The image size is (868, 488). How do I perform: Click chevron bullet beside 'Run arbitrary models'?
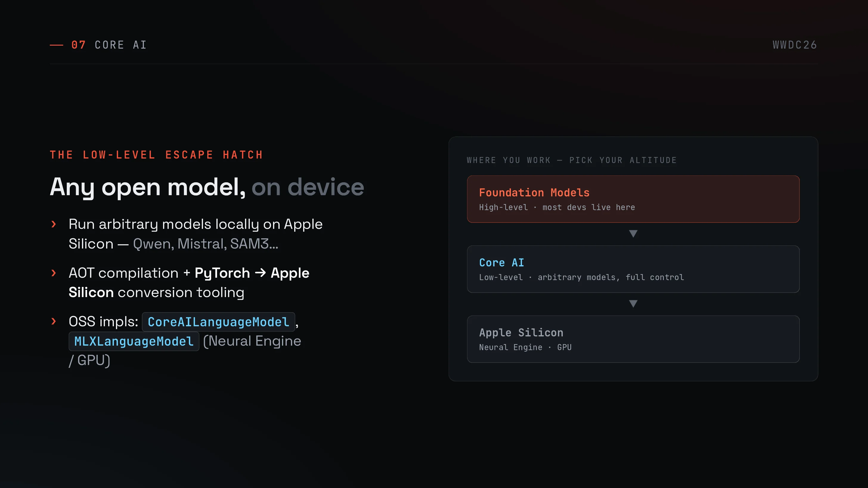54,224
